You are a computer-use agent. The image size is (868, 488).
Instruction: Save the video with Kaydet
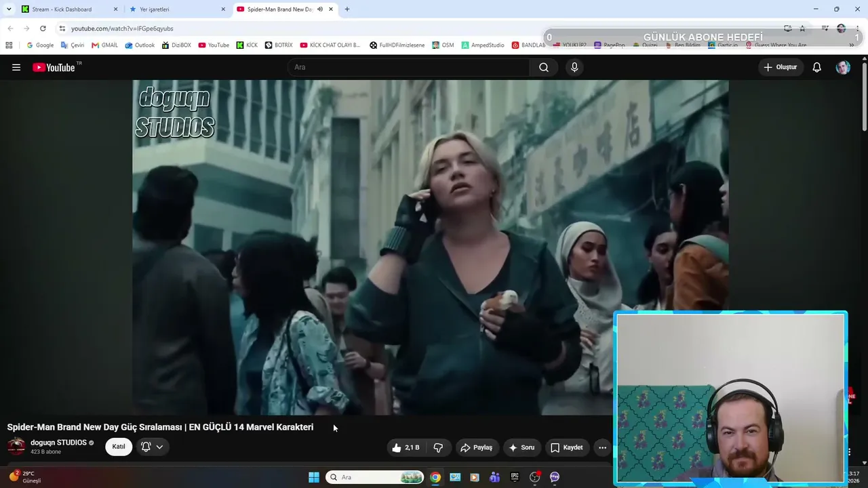coord(567,447)
